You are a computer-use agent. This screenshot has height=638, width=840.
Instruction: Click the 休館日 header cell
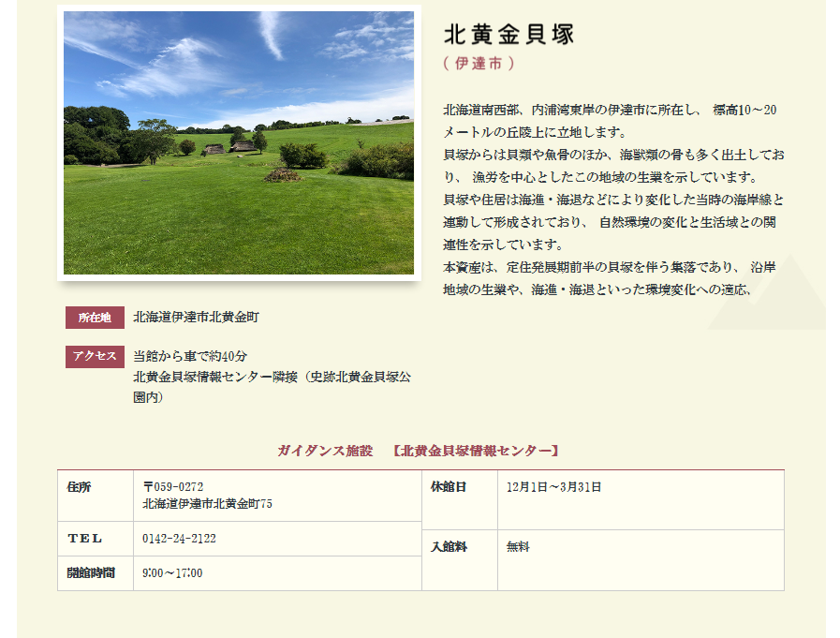[x=460, y=500]
